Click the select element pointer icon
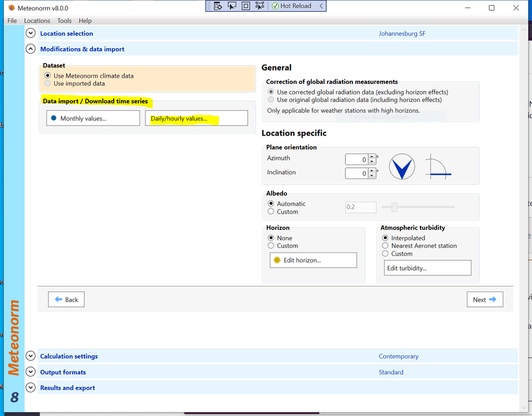The image size is (532, 416). point(232,6)
